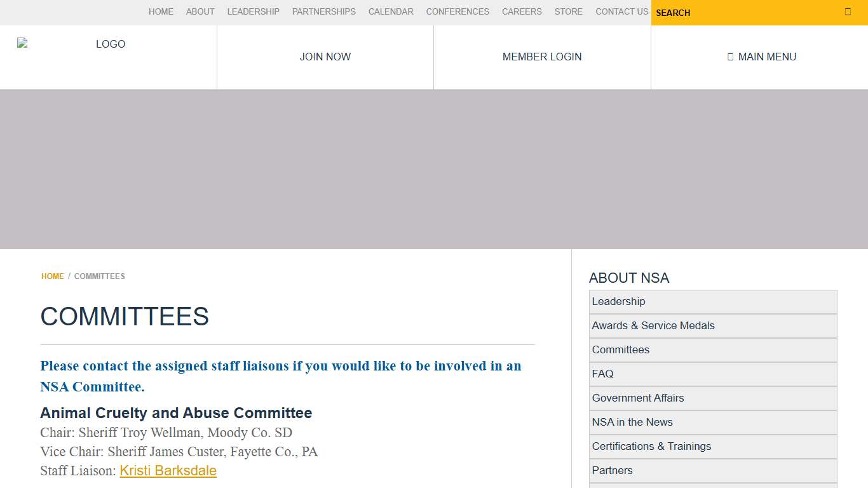Image resolution: width=868 pixels, height=488 pixels.
Task: Open FAQ in the About NSA sidebar
Action: (x=602, y=374)
